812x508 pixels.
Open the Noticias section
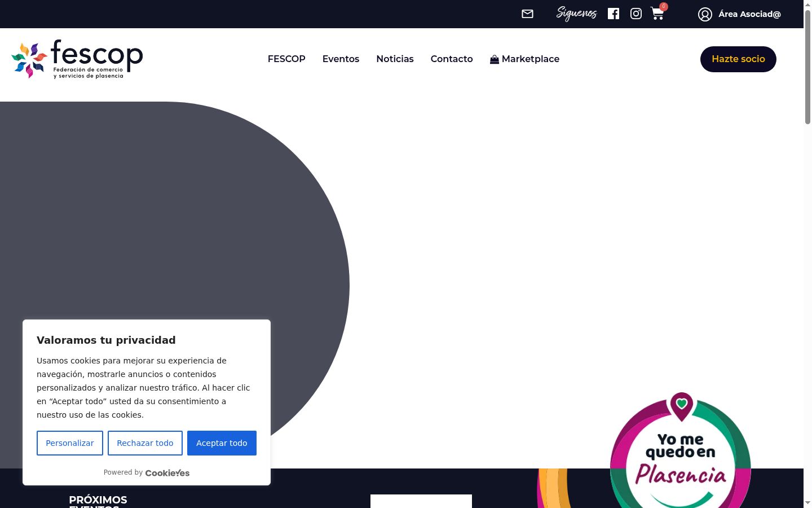coord(395,59)
